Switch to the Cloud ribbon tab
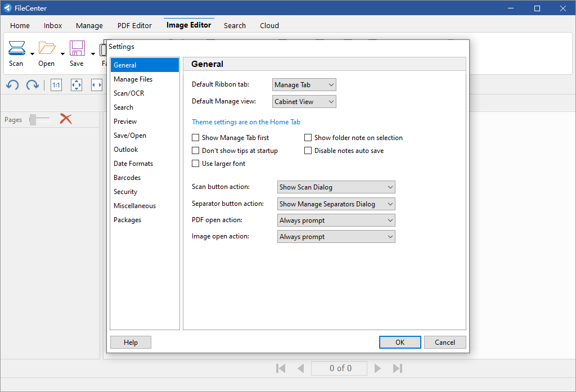This screenshot has height=392, width=576. pyautogui.click(x=269, y=26)
